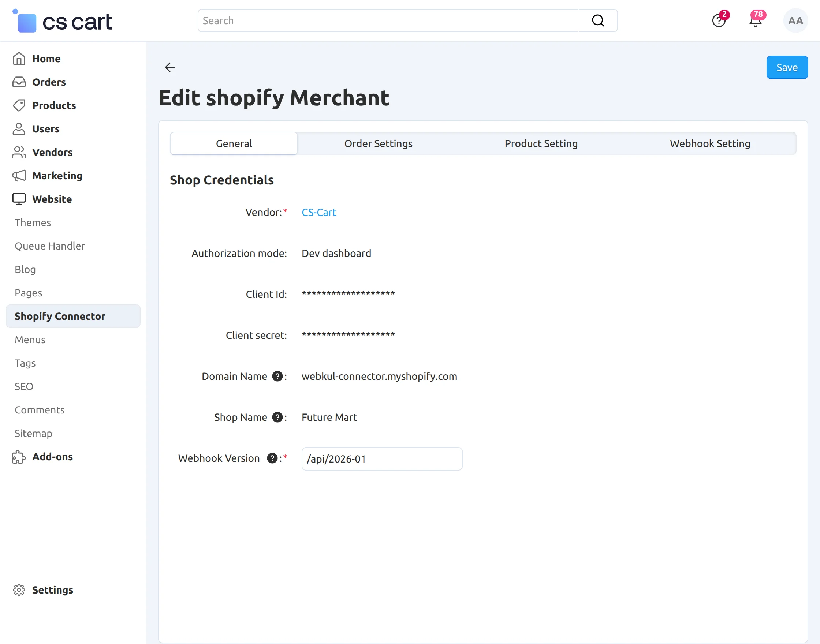Click the CS-Cart logo
Image resolution: width=820 pixels, height=644 pixels.
[x=63, y=22]
